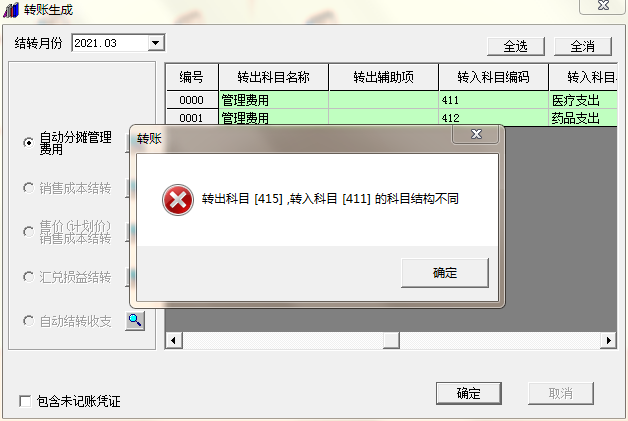Click the 转账生成 app icon in title bar
628x421 pixels.
tap(11, 10)
